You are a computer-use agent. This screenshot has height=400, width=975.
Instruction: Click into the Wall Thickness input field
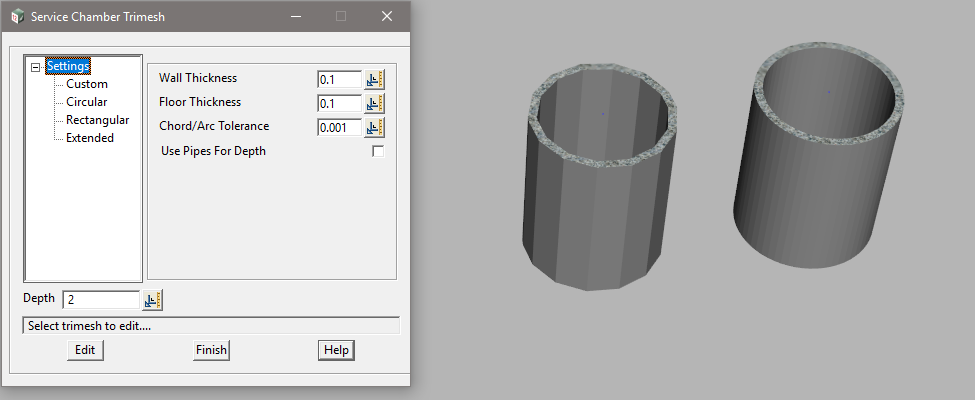(x=338, y=79)
